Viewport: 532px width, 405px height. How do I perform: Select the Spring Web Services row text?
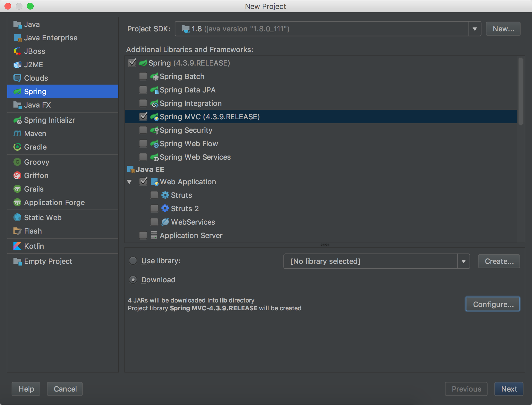coord(195,157)
